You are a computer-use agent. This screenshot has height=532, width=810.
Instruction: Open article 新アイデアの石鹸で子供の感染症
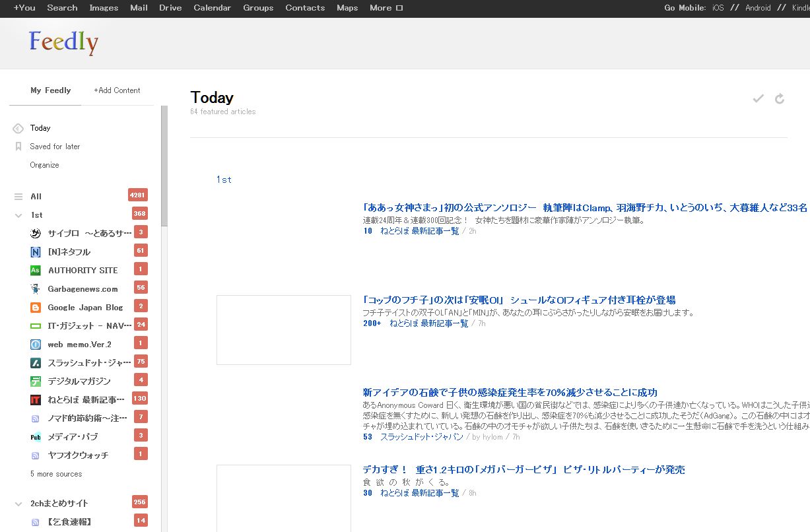click(510, 392)
